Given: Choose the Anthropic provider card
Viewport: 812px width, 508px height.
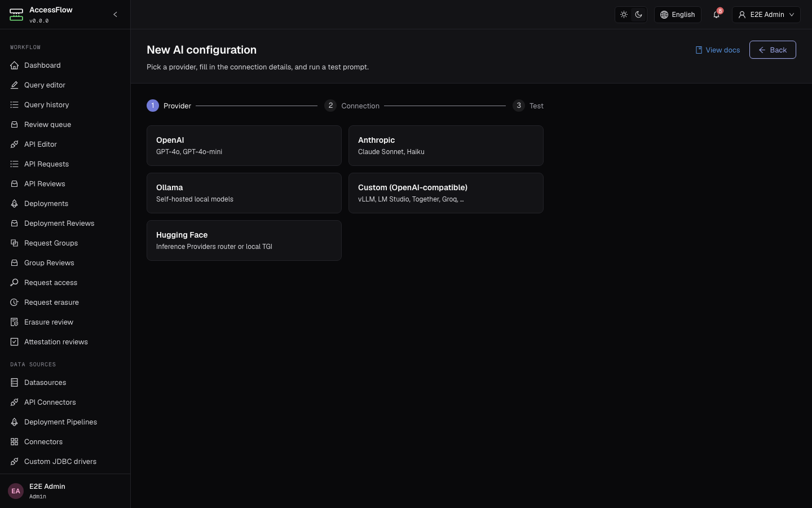Looking at the screenshot, I should (446, 146).
